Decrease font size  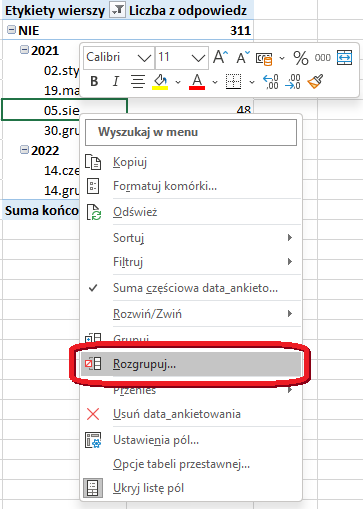tap(243, 57)
